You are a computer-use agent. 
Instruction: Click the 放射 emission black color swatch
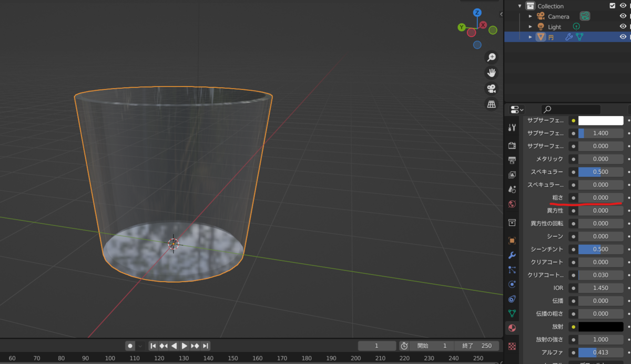[601, 327]
